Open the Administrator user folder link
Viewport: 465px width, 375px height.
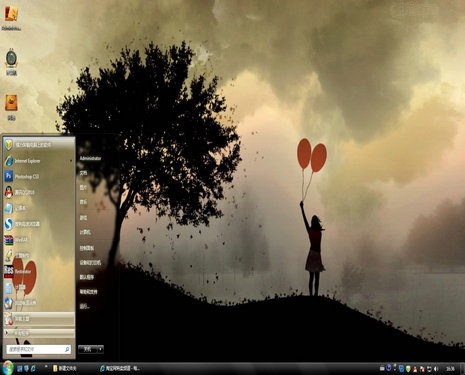pyautogui.click(x=90, y=158)
